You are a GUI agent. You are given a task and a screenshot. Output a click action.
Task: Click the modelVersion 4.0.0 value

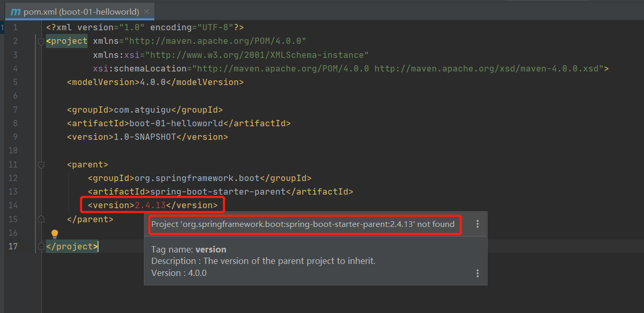153,82
